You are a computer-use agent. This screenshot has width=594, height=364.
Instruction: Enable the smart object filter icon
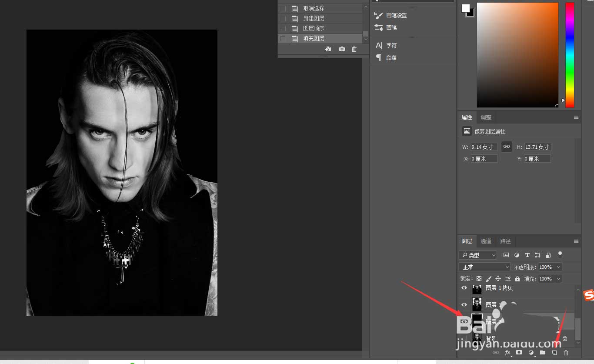[x=548, y=255]
